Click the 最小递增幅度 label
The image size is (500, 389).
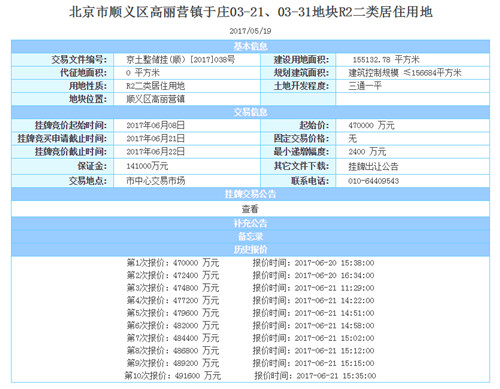(302, 152)
